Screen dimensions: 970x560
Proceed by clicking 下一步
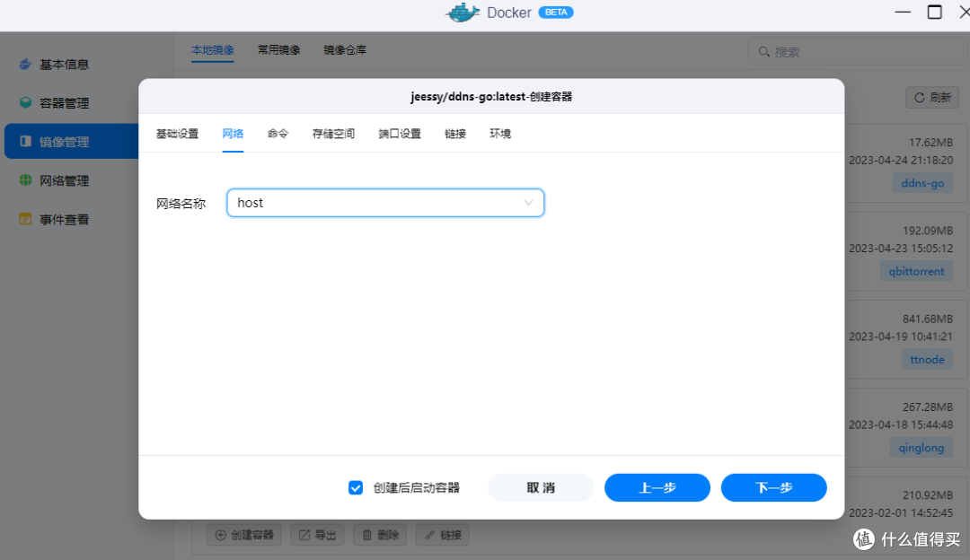(773, 487)
